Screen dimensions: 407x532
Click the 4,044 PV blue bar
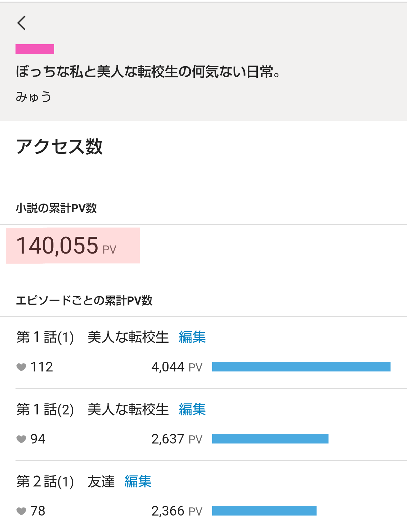[301, 367]
